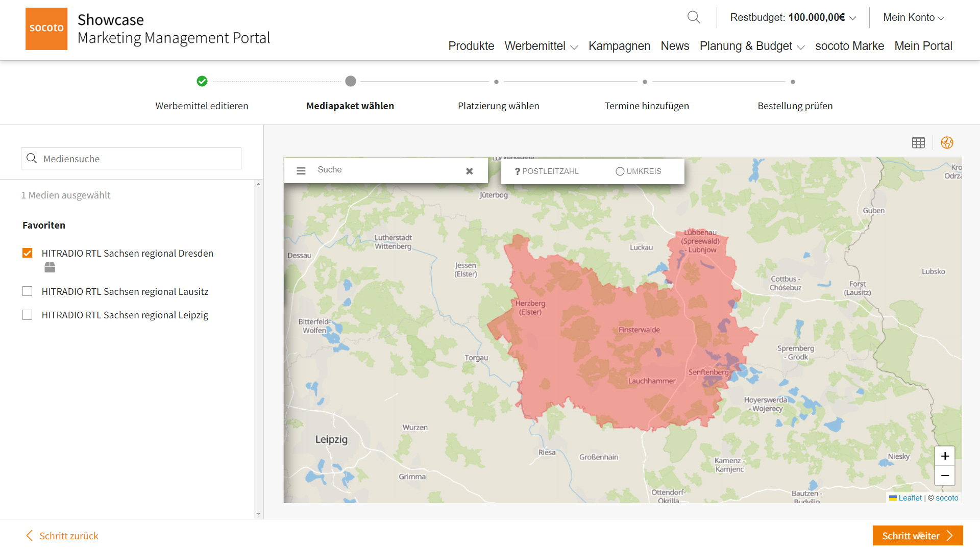This screenshot has height=551, width=980.
Task: Click the socoto Marke menu item
Action: (x=849, y=46)
